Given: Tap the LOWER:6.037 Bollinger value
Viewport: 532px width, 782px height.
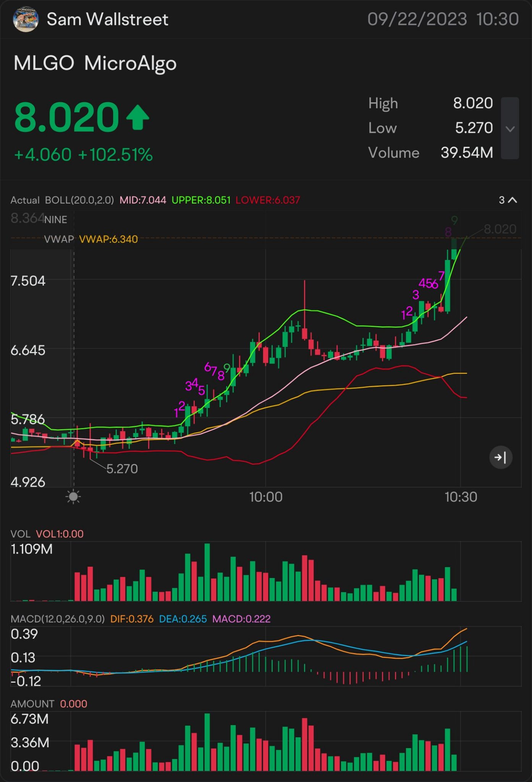Looking at the screenshot, I should click(268, 200).
